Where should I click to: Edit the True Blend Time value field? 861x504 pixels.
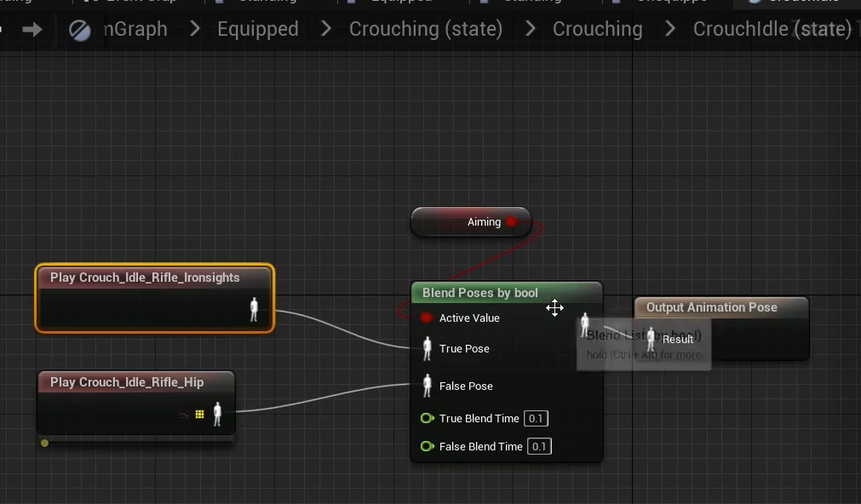click(x=536, y=418)
